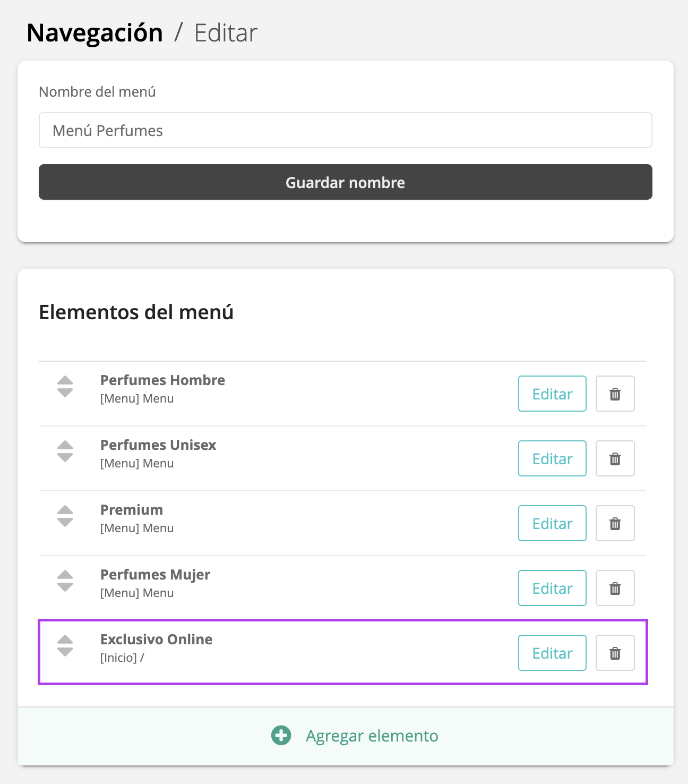Viewport: 688px width, 784px height.
Task: Click reorder arrows for Perfumes Hombre
Action: (65, 387)
